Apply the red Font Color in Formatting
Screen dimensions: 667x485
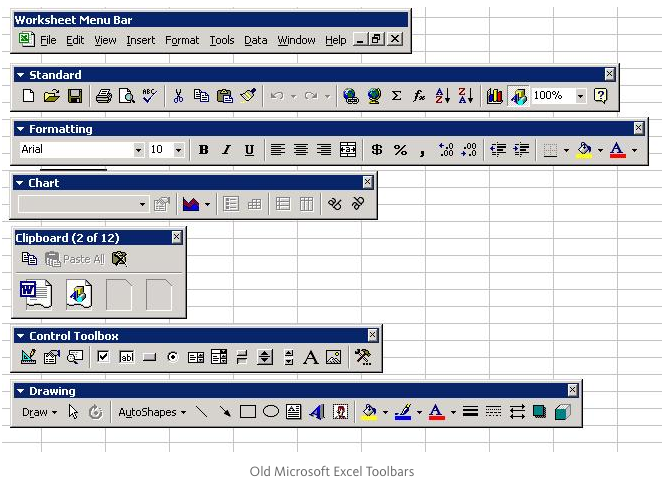click(617, 150)
